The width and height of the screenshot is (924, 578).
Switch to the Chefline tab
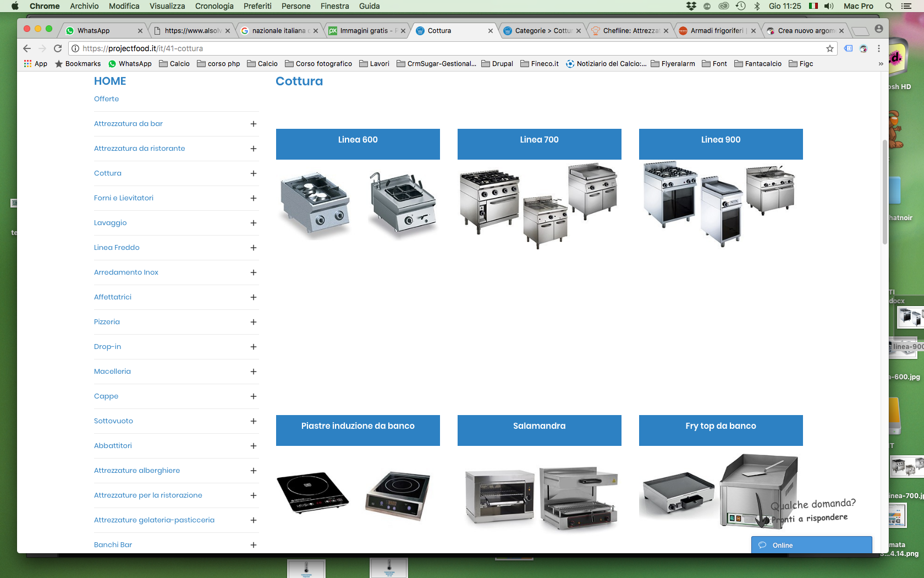630,31
